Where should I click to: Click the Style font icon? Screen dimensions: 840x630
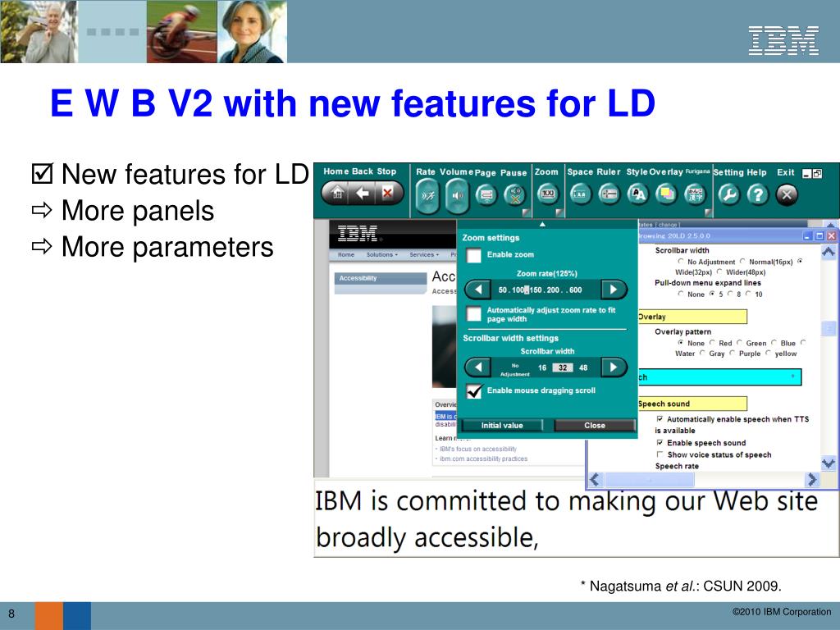point(637,194)
